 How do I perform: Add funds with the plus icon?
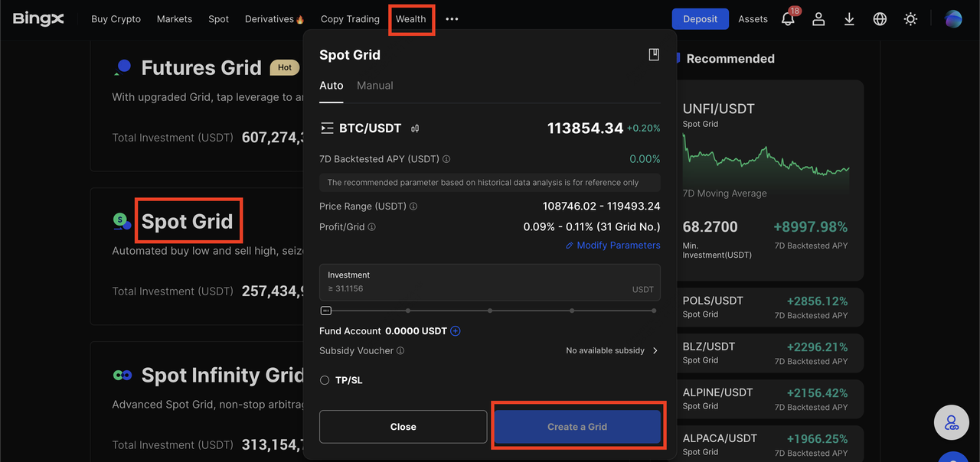click(x=456, y=331)
